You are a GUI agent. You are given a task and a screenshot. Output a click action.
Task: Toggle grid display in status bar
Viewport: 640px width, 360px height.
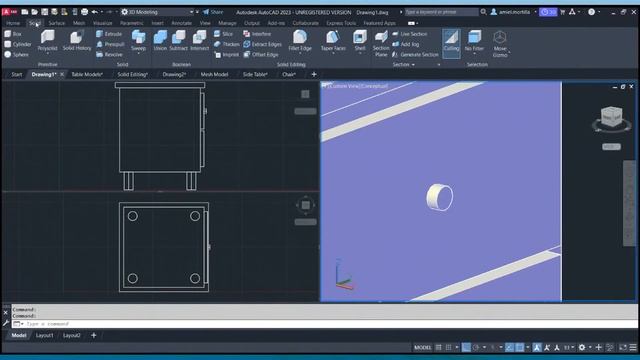click(x=438, y=347)
